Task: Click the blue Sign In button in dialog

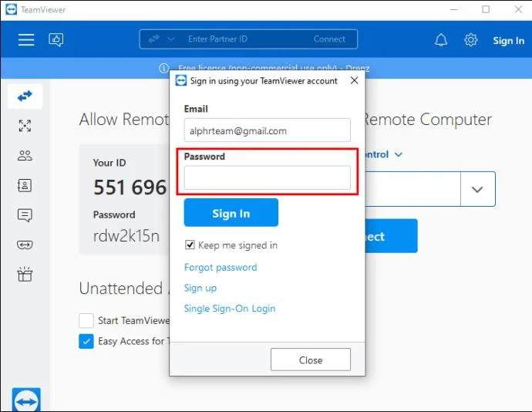Action: (231, 213)
